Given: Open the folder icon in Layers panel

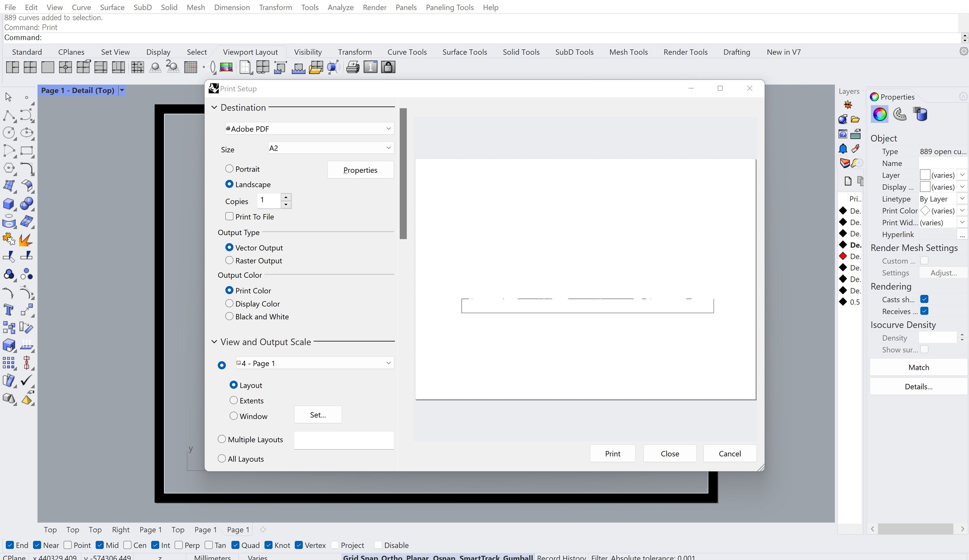Looking at the screenshot, I should pyautogui.click(x=855, y=120).
